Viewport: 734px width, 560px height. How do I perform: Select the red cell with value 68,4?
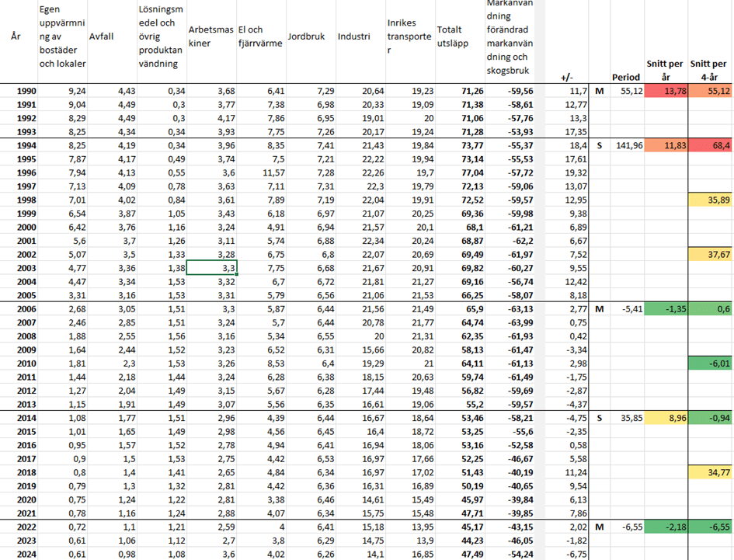click(710, 144)
